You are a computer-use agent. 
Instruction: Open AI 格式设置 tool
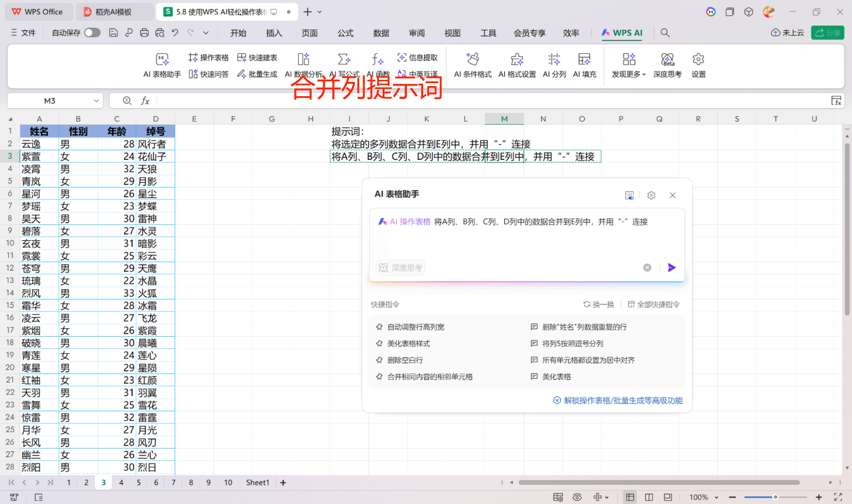coord(517,66)
